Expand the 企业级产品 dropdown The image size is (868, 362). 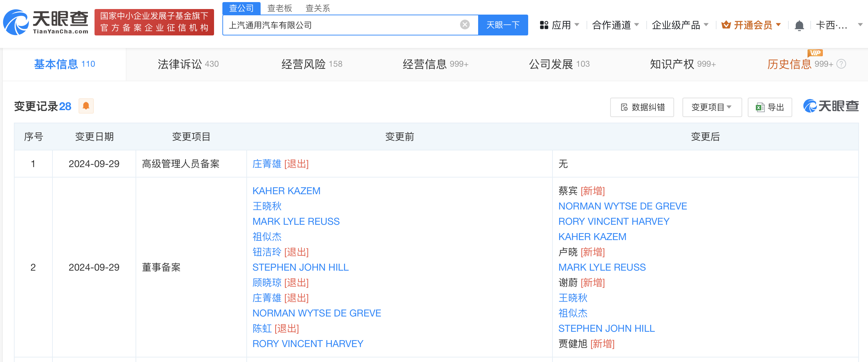680,25
